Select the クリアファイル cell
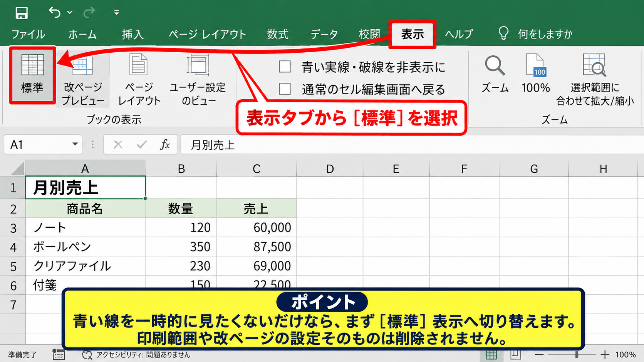Screen dimensions: 644x362 (x=85, y=266)
